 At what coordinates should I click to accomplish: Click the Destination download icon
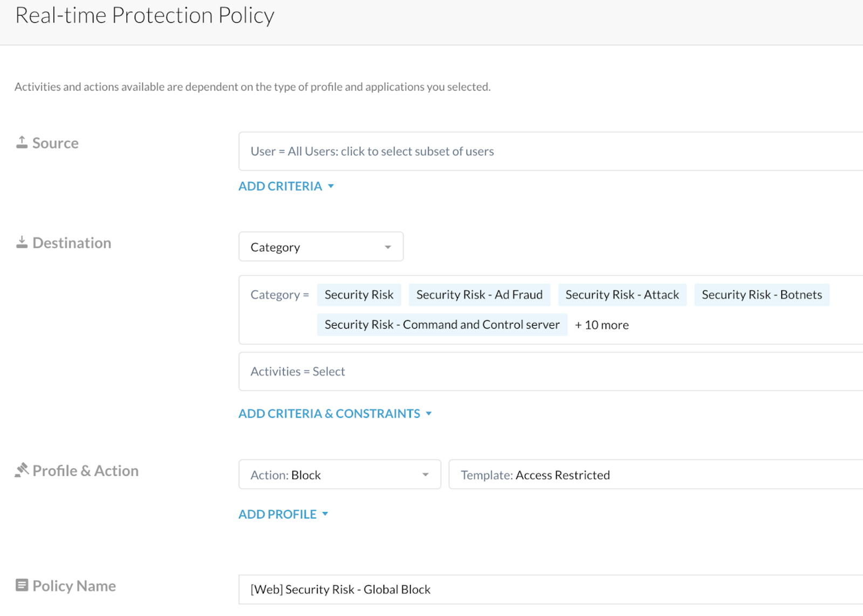pos(22,242)
